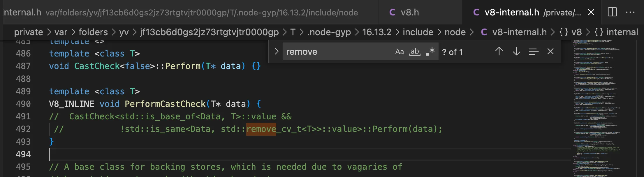
Task: Click find in selection icon
Action: (x=533, y=52)
